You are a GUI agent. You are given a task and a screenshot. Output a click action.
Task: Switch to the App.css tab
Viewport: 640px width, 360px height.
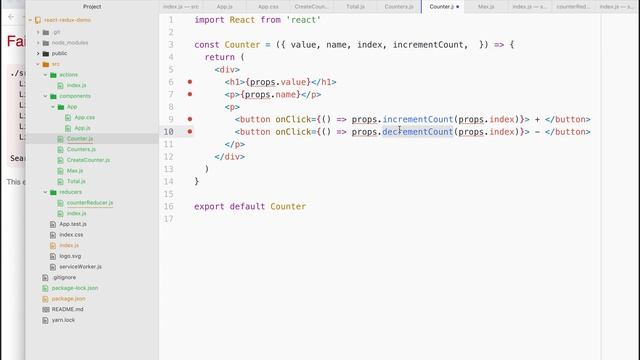tap(268, 7)
